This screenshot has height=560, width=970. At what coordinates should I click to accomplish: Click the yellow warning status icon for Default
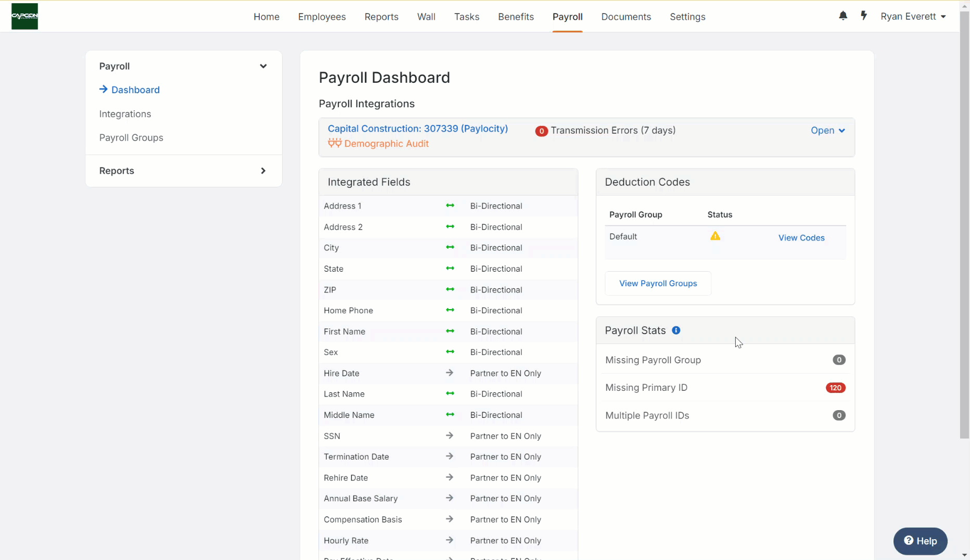[716, 236]
